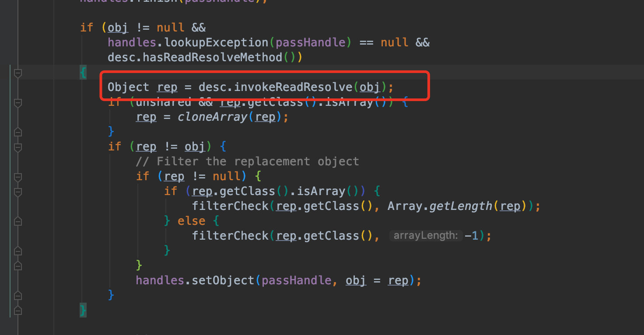The height and width of the screenshot is (335, 644).
Task: Collapse the 'if (rep != obj)' block
Action: tap(18, 147)
